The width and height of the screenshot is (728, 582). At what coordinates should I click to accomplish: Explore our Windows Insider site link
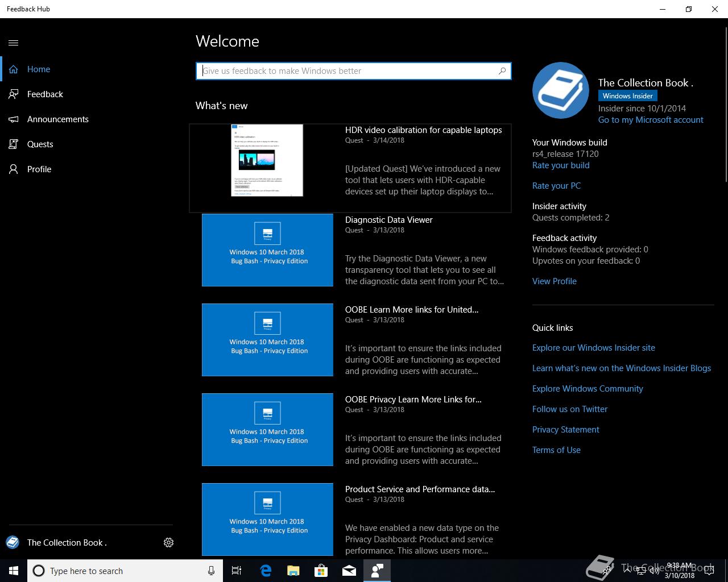click(594, 348)
